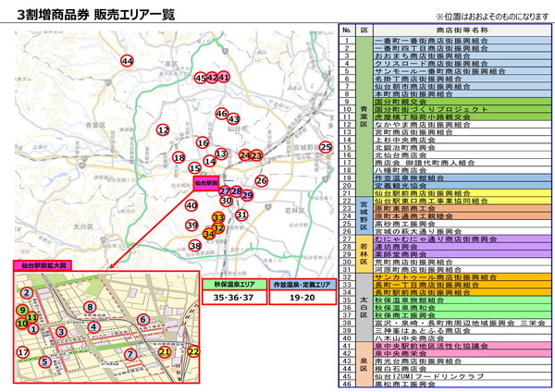Click row クリスロード商店街振興組合

pyautogui.click(x=462, y=64)
